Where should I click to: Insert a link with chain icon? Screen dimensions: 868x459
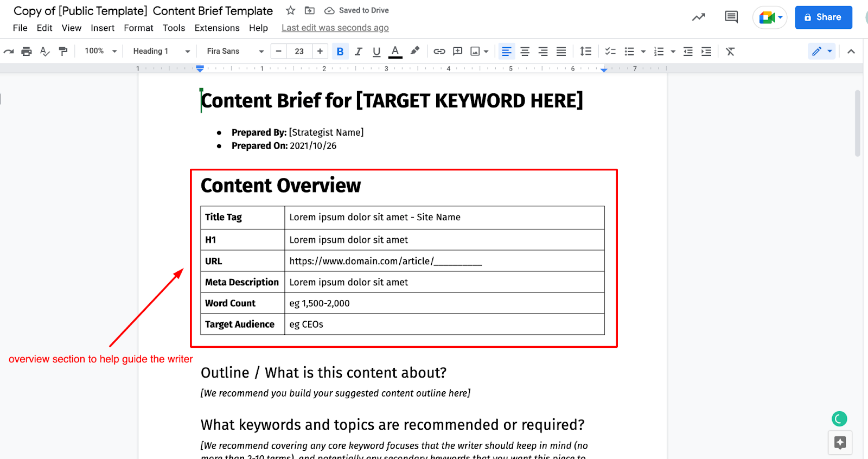click(x=439, y=52)
